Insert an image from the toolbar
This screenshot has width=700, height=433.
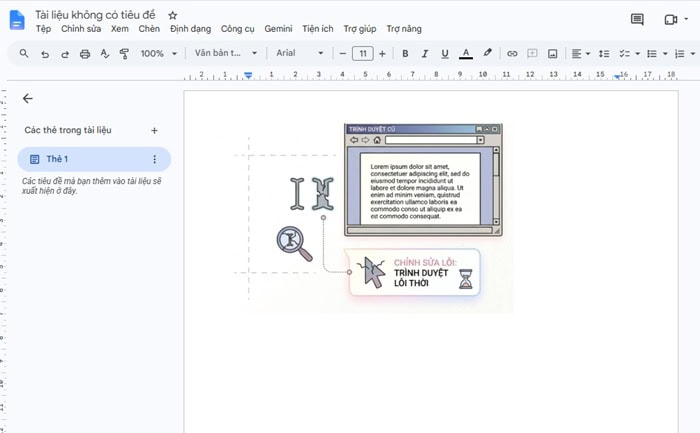553,54
